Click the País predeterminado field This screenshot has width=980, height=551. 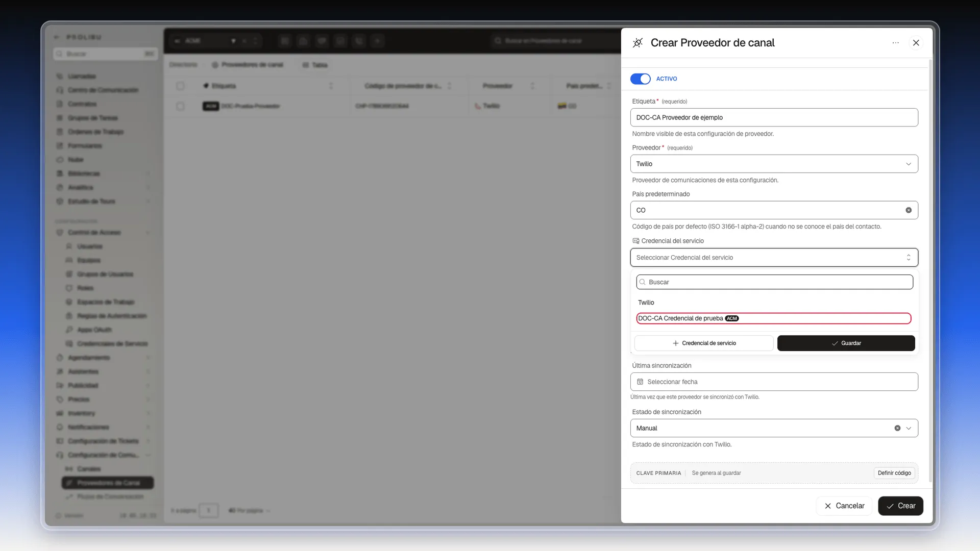click(774, 210)
